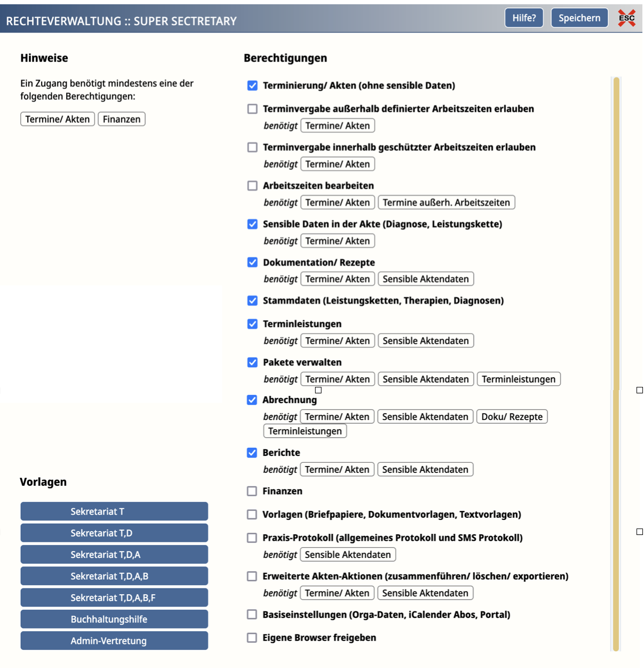644x668 pixels.
Task: Click Termine/ Akten tag under Arbeitszeiten bearbeiten
Action: [337, 203]
